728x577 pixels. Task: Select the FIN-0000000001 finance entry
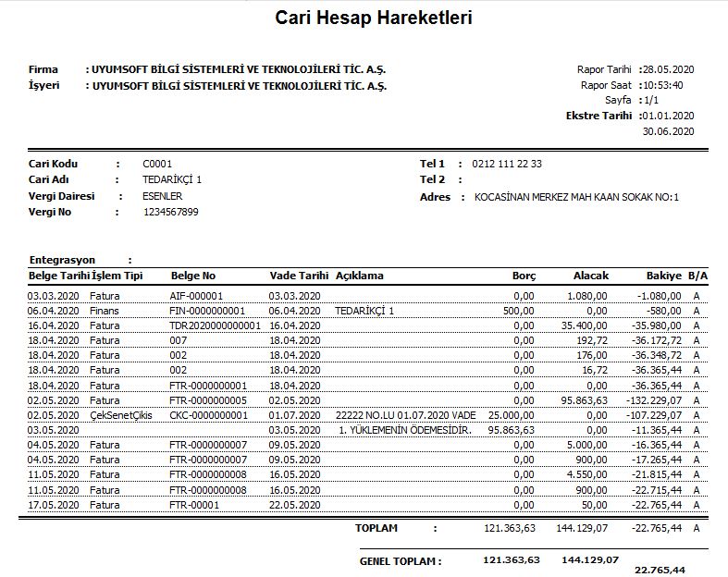pos(208,311)
